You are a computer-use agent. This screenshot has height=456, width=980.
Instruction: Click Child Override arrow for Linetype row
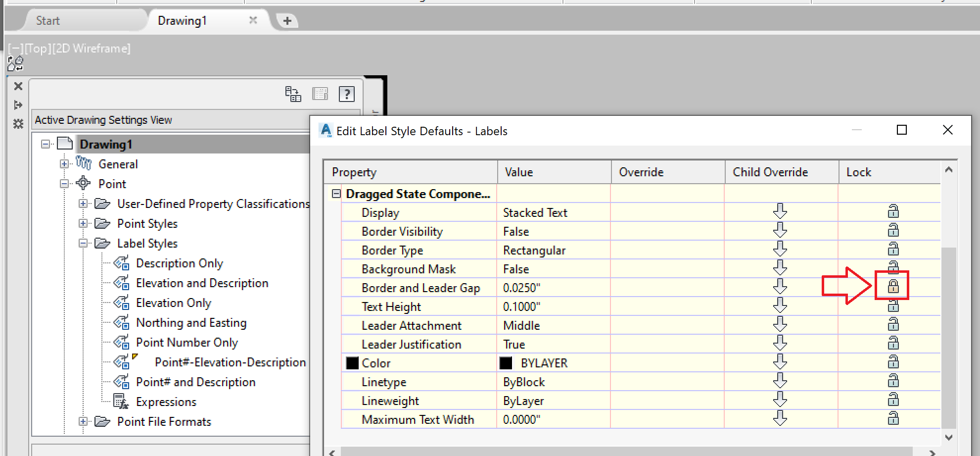pyautogui.click(x=780, y=380)
